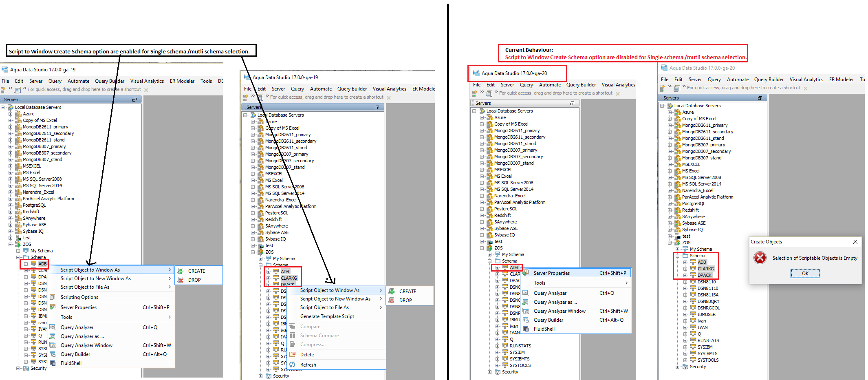
Task: Click Query Analyzer Window icon in leftmost menu
Action: pos(53,345)
